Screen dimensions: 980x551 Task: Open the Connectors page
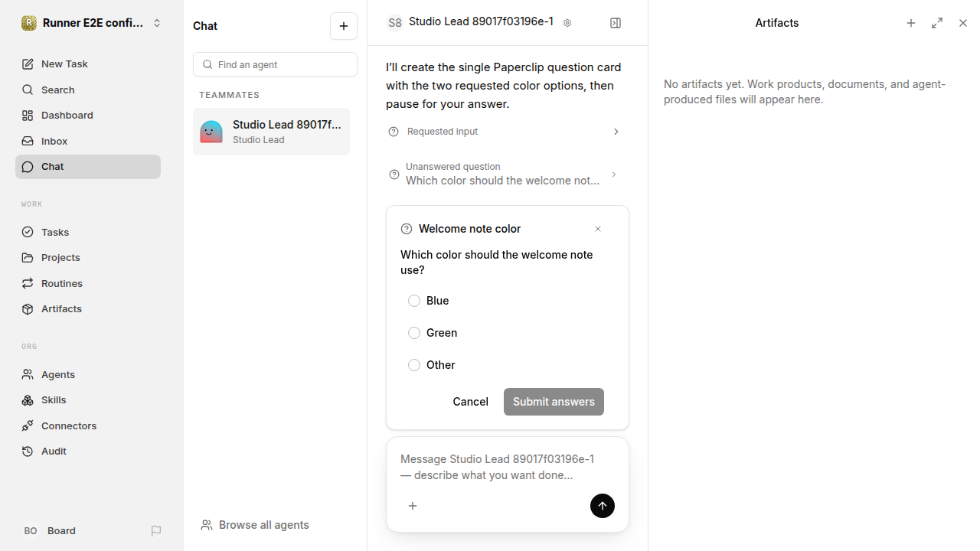pos(88,425)
